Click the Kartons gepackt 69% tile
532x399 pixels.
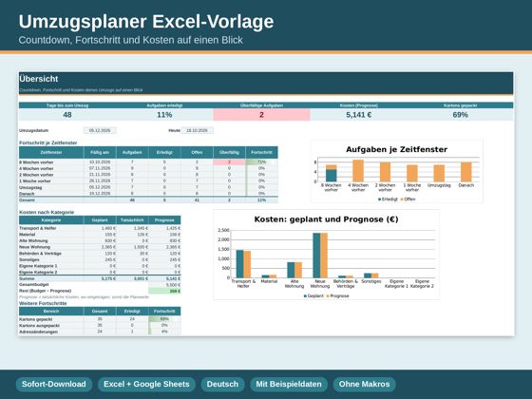(460, 115)
